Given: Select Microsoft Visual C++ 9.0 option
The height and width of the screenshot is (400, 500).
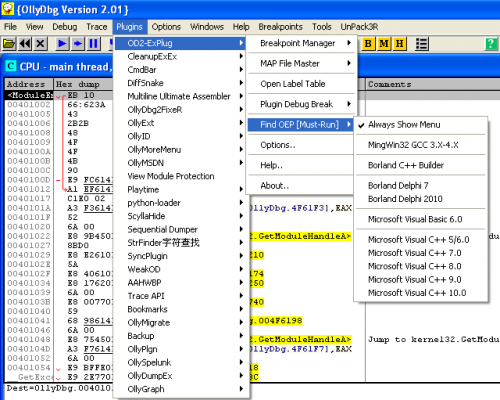Looking at the screenshot, I should click(421, 280).
